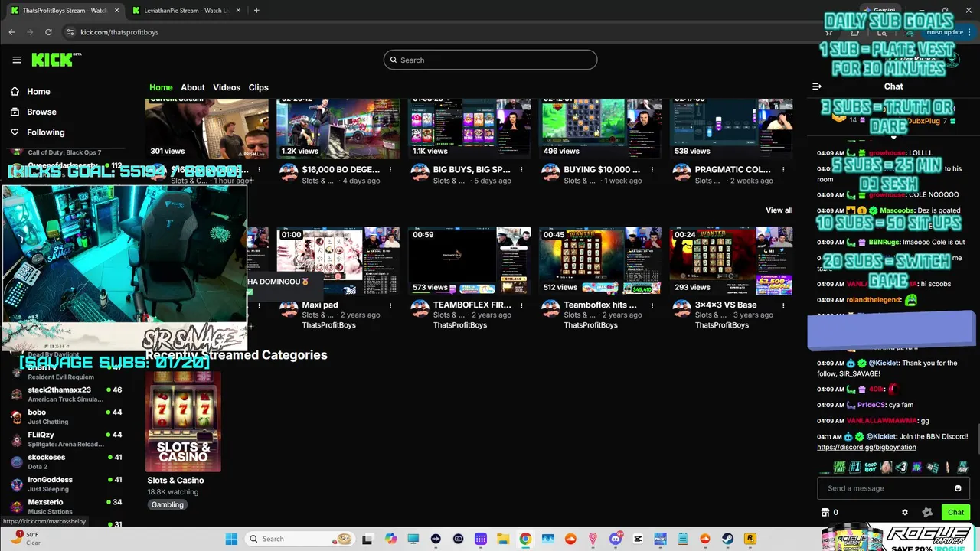Open Discord from the taskbar
Screen dimensions: 980x551
[616, 539]
